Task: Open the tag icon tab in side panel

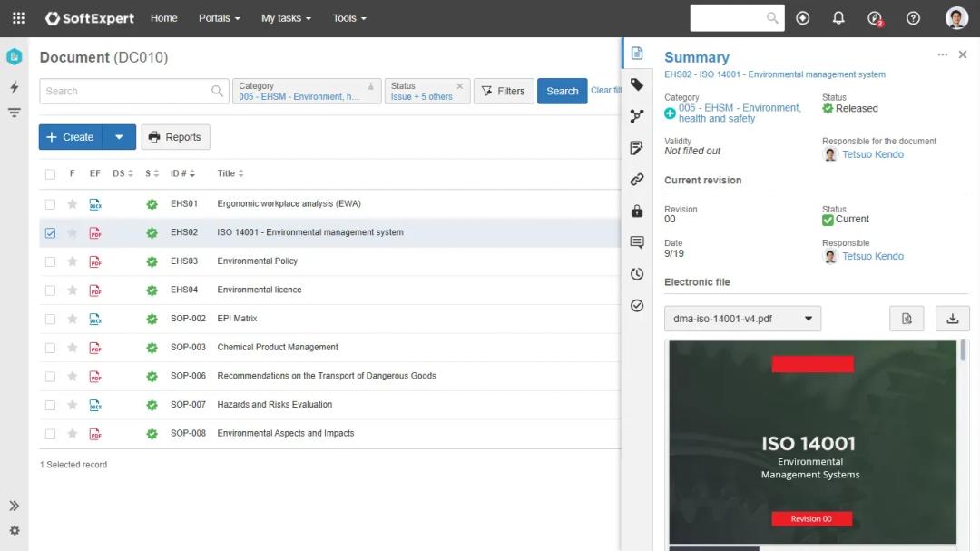Action: click(x=637, y=84)
